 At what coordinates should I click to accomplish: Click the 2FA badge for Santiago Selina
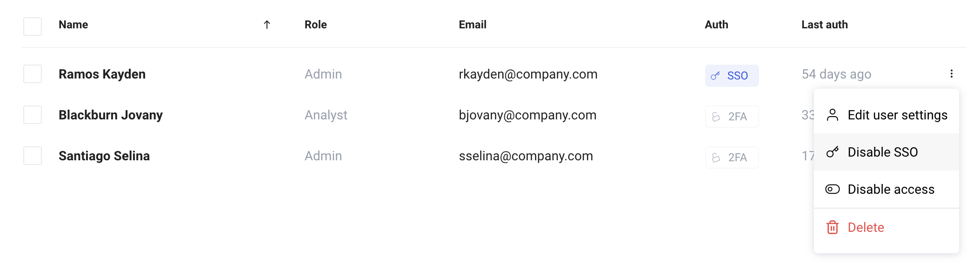point(732,157)
